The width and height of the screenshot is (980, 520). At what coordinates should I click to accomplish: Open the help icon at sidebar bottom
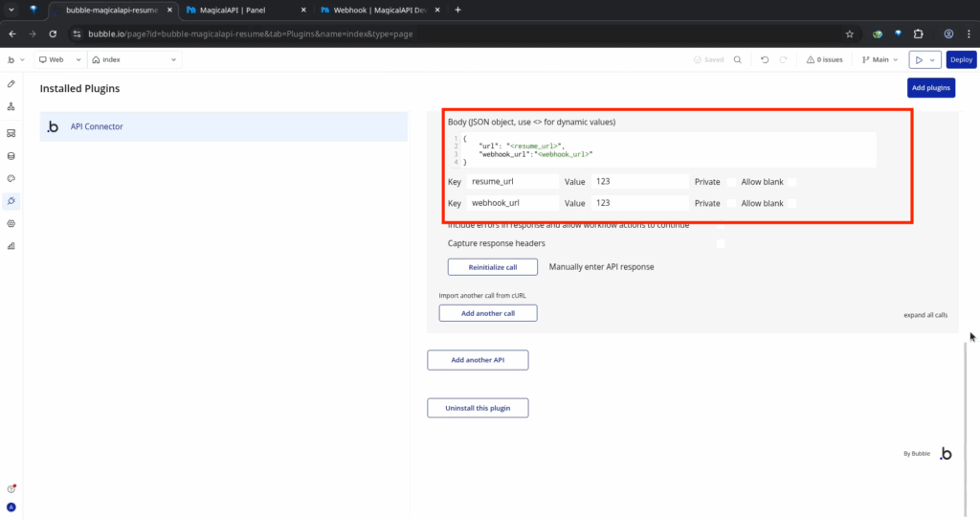(11, 488)
